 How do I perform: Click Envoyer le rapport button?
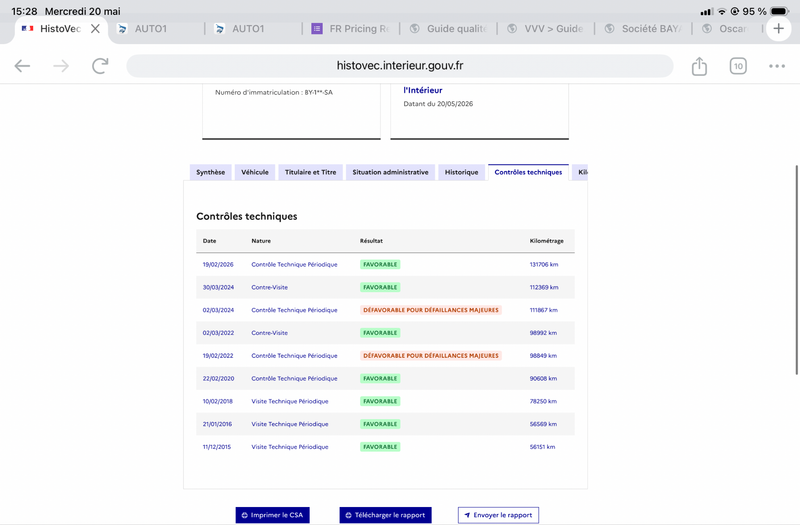pyautogui.click(x=498, y=515)
